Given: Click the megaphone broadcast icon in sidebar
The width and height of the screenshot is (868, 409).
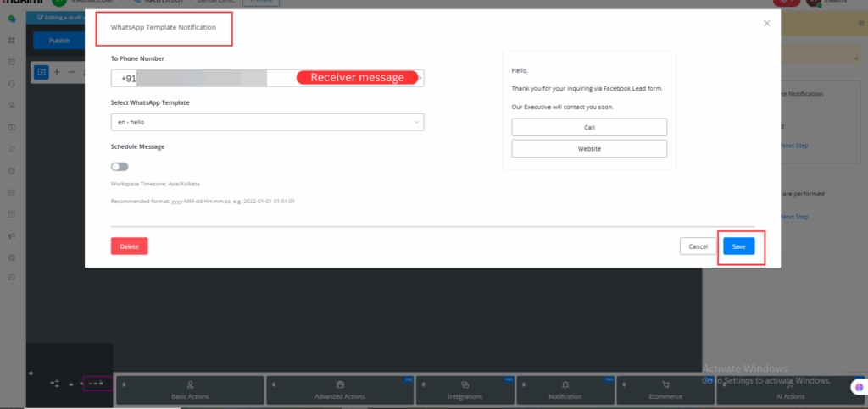Looking at the screenshot, I should [12, 235].
